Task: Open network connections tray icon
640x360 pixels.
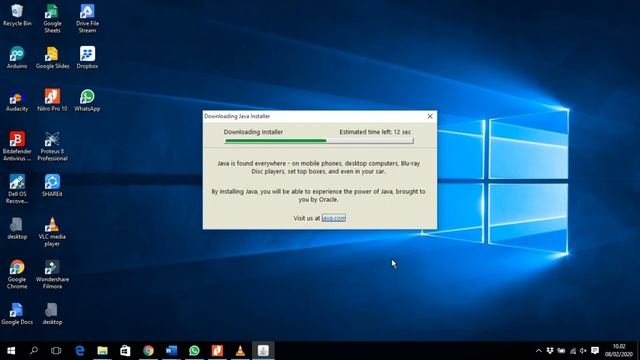Action: [573, 351]
